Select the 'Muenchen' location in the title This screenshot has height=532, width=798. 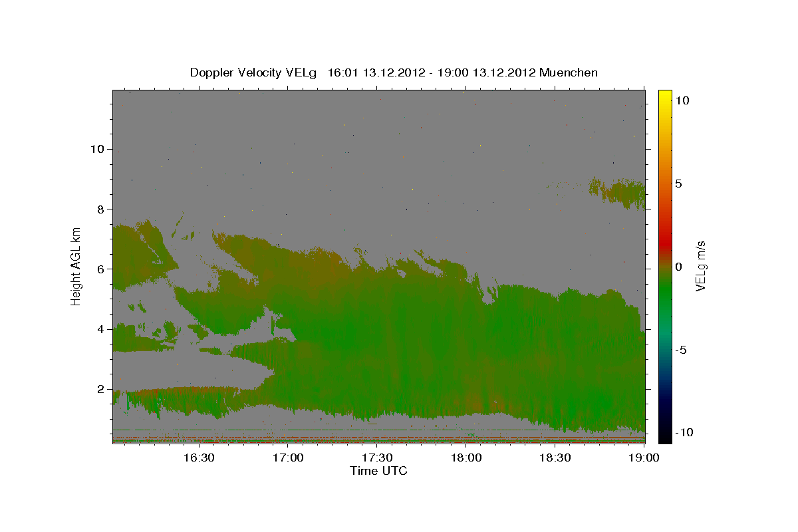569,72
